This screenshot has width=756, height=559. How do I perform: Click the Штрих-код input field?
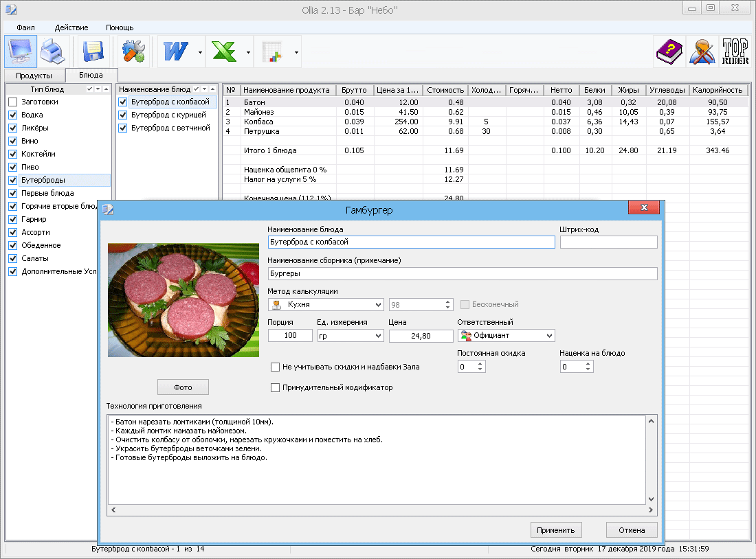coord(608,242)
